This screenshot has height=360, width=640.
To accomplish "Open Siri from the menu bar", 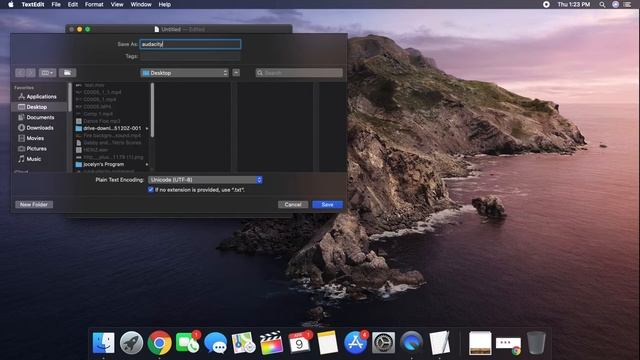I will click(616, 4).
